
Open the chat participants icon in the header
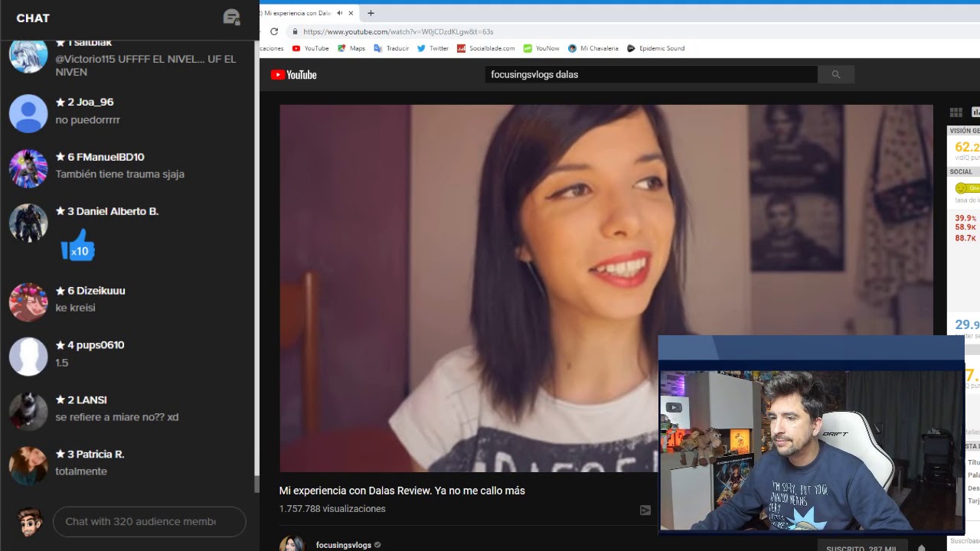(x=231, y=18)
